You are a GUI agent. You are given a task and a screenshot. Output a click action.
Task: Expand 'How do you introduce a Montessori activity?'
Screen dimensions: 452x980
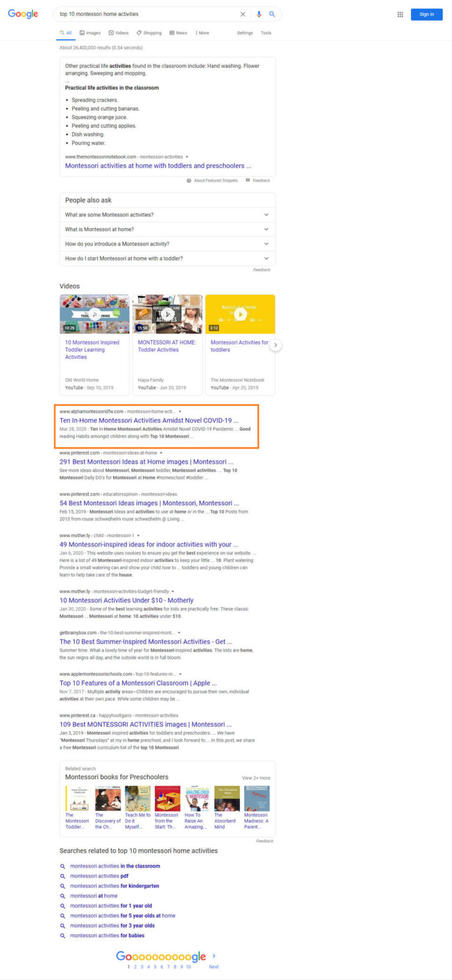point(167,244)
